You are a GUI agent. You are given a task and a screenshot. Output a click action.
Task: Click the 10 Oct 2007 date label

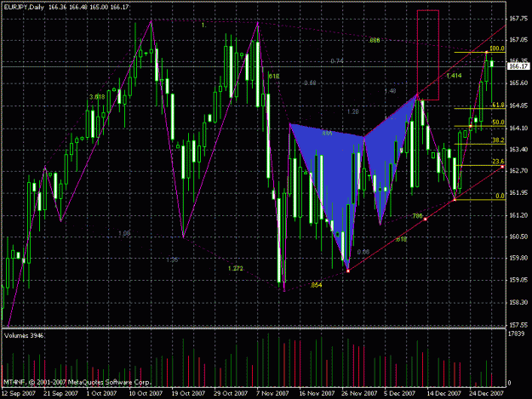tap(146, 393)
